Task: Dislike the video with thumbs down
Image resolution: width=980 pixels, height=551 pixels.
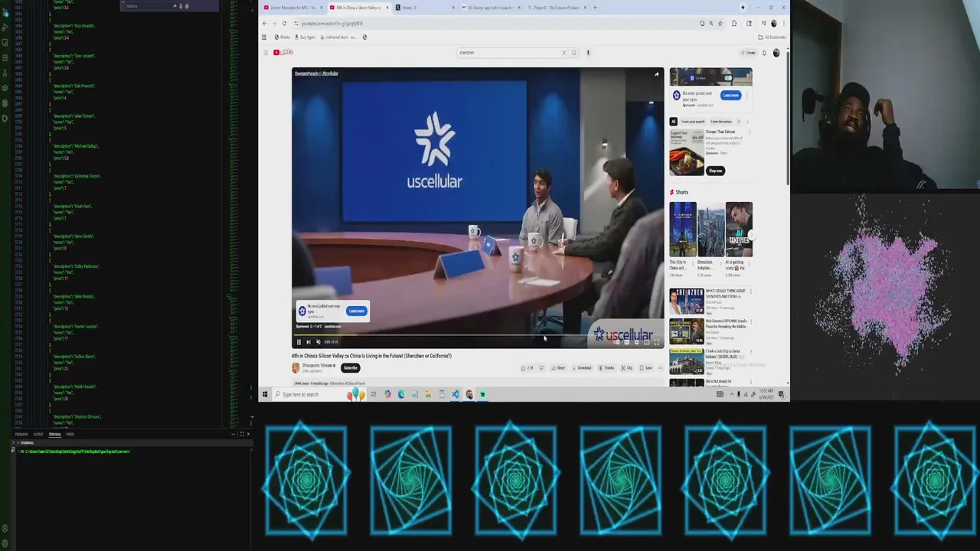Action: (x=541, y=368)
